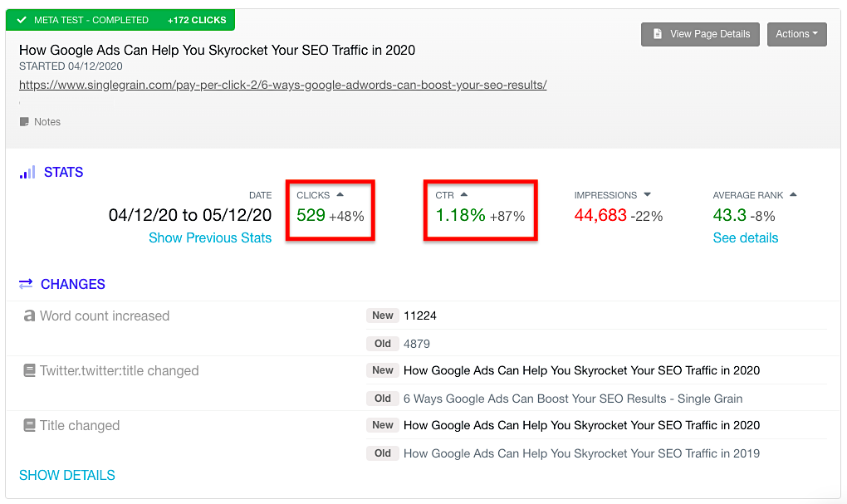Click the Show Previous Stats link
Image resolution: width=847 pixels, height=504 pixels.
click(x=210, y=237)
